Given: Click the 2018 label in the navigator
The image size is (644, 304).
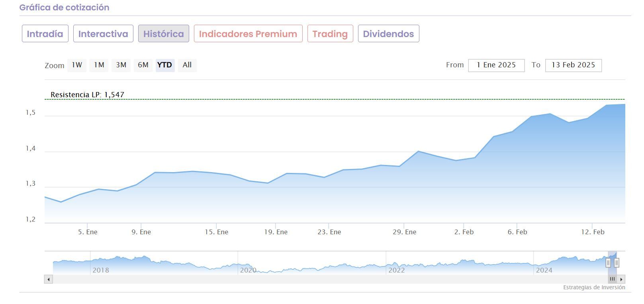Looking at the screenshot, I should [101, 270].
